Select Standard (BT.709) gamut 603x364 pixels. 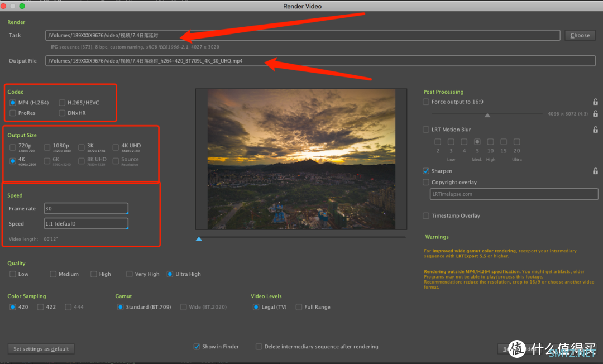[121, 307]
